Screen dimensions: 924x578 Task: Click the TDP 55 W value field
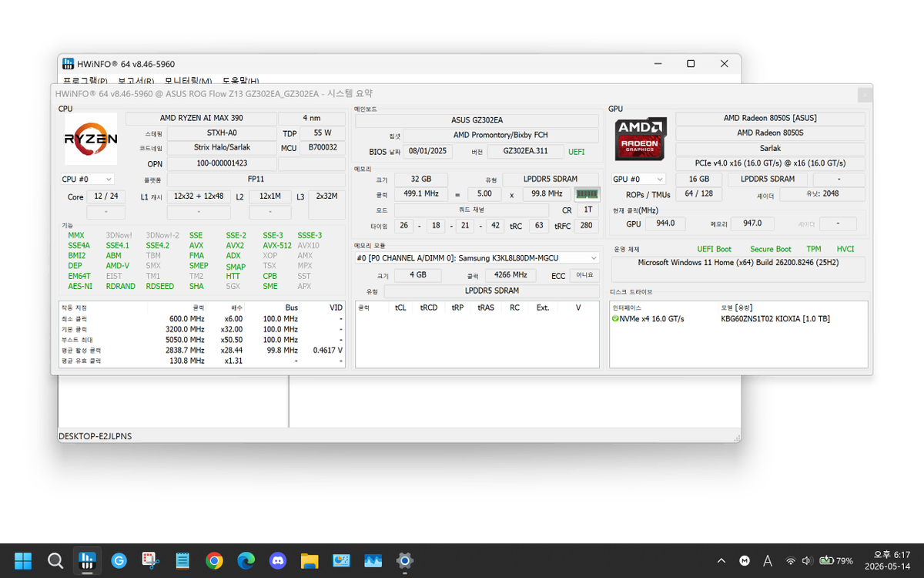click(323, 133)
